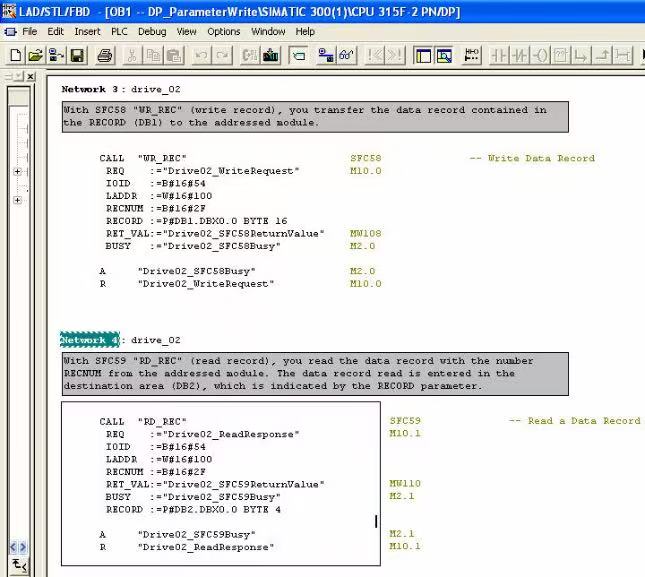
Task: Click the Network 3 comment box
Action: 314,116
